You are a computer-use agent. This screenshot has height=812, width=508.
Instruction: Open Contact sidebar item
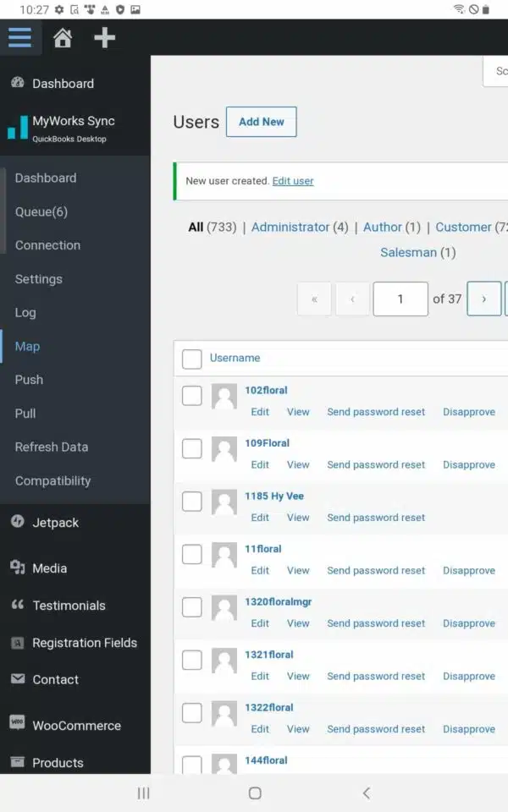[x=56, y=679]
